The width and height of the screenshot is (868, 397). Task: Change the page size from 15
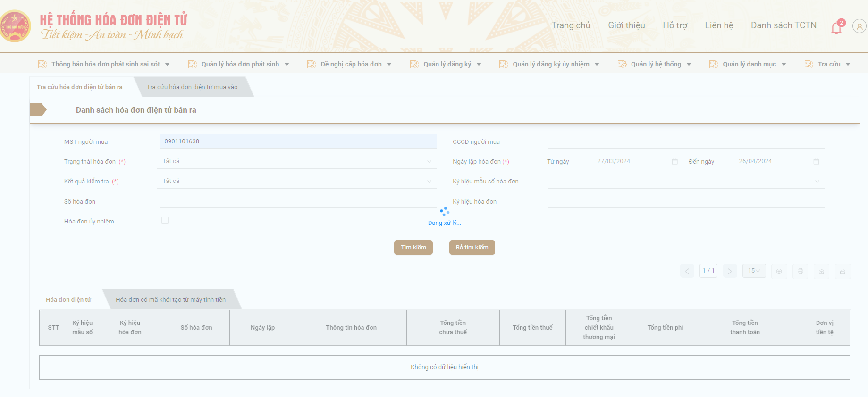[754, 271]
